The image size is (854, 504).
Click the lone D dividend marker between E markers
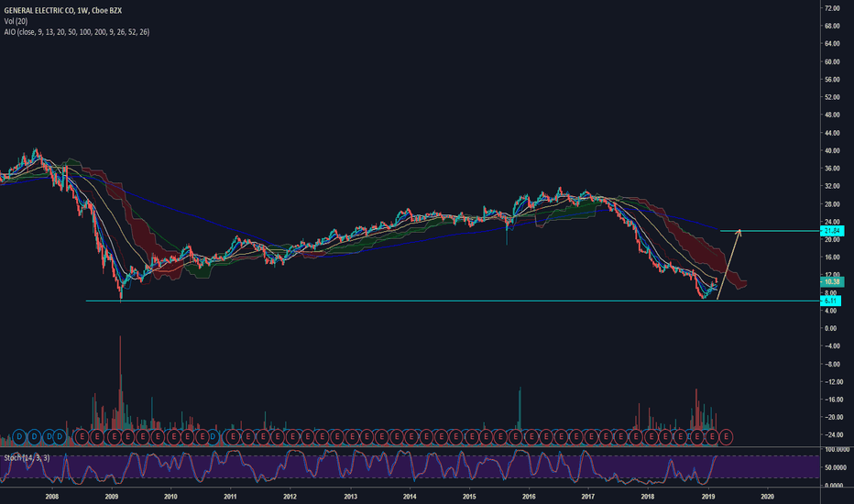213,436
